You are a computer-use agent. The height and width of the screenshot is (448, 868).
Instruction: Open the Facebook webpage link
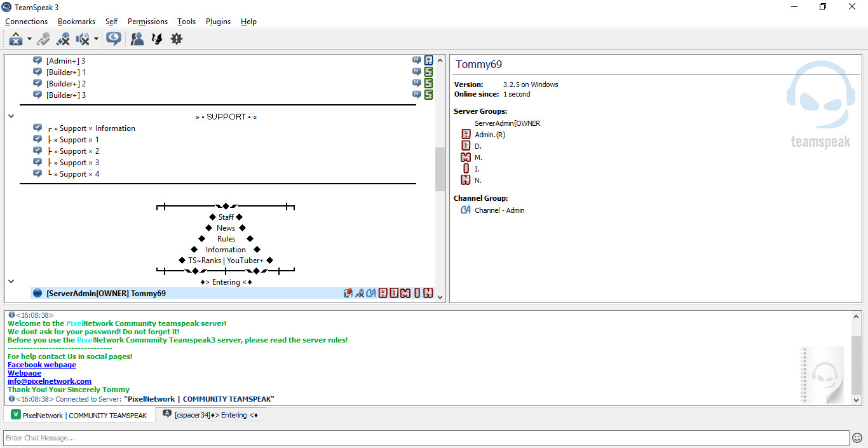pos(42,365)
